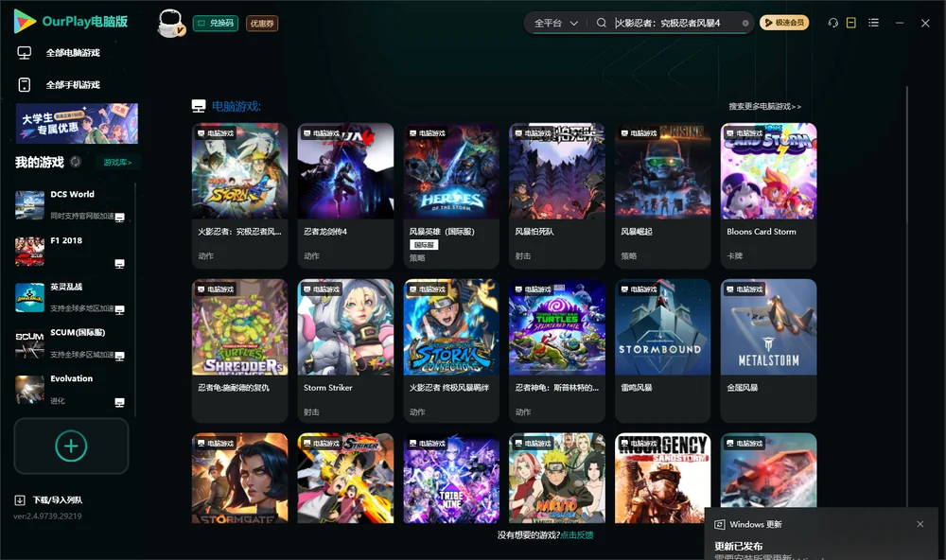The width and height of the screenshot is (946, 560).
Task: Open the 风暴崛起 game card
Action: [x=663, y=196]
